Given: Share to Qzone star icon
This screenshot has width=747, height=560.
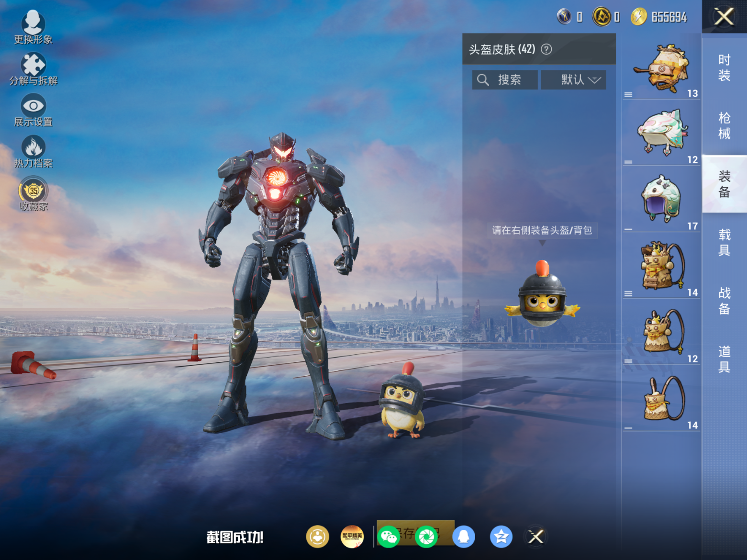Looking at the screenshot, I should [x=501, y=537].
